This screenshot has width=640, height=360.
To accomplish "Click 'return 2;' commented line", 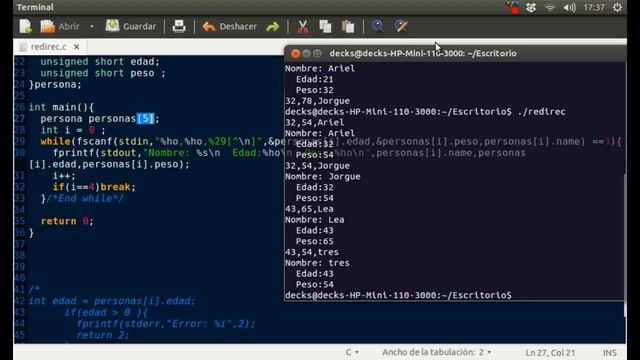I will [x=103, y=335].
